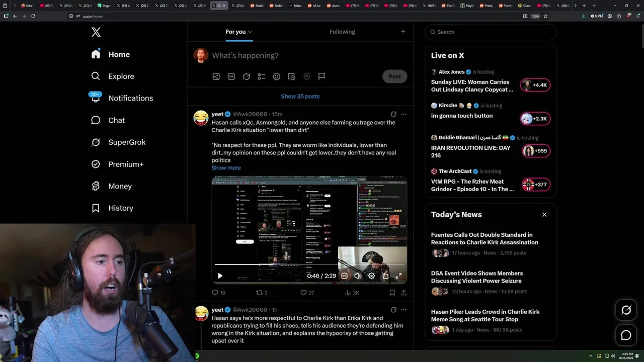Bookmark this page with the star icon

(x=545, y=16)
